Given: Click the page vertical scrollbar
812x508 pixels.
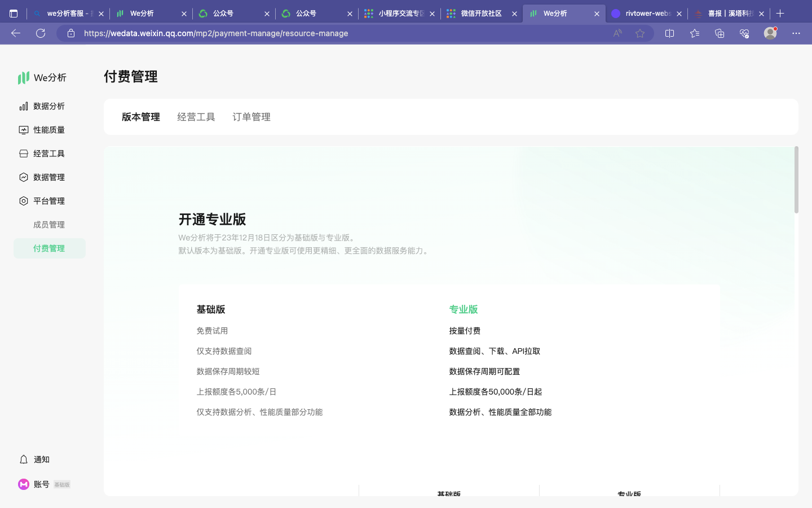Looking at the screenshot, I should coord(796,179).
